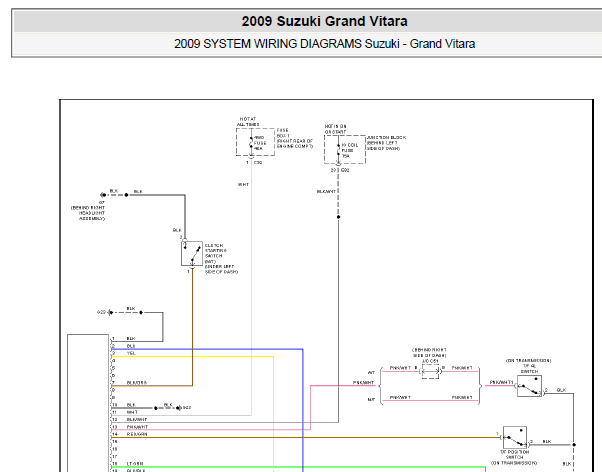Click the "WHT" label below Fuse Box 1
Screen dimensions: 602x472
pyautogui.click(x=243, y=185)
